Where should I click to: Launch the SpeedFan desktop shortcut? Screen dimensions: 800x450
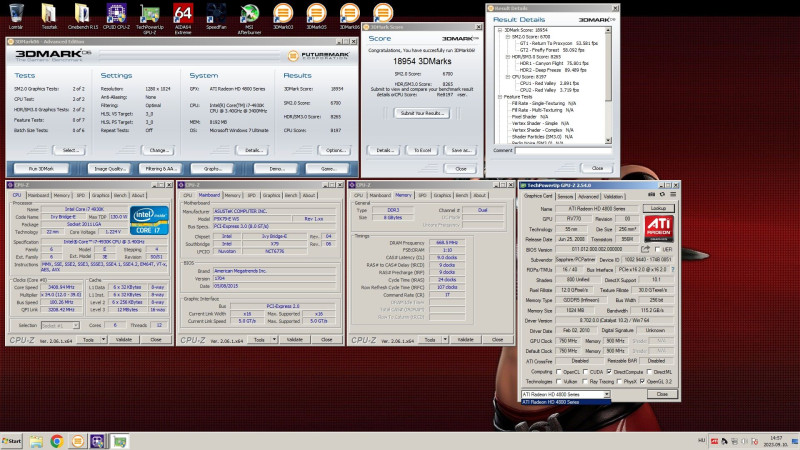click(x=216, y=15)
